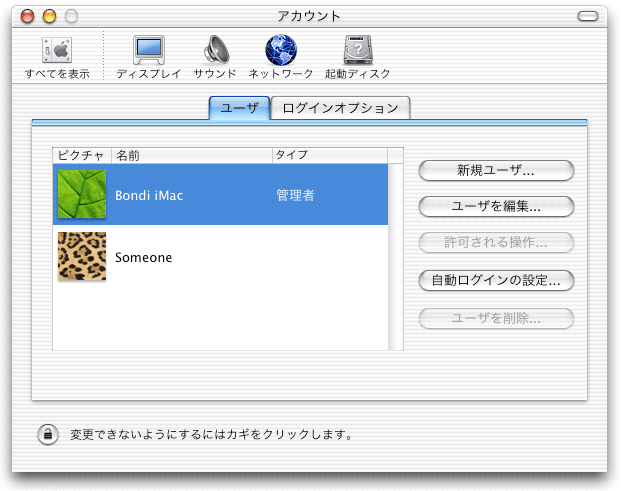Click the greyed-out Capabilities (許可される操作...) button
Image resolution: width=622 pixels, height=491 pixels.
[496, 244]
